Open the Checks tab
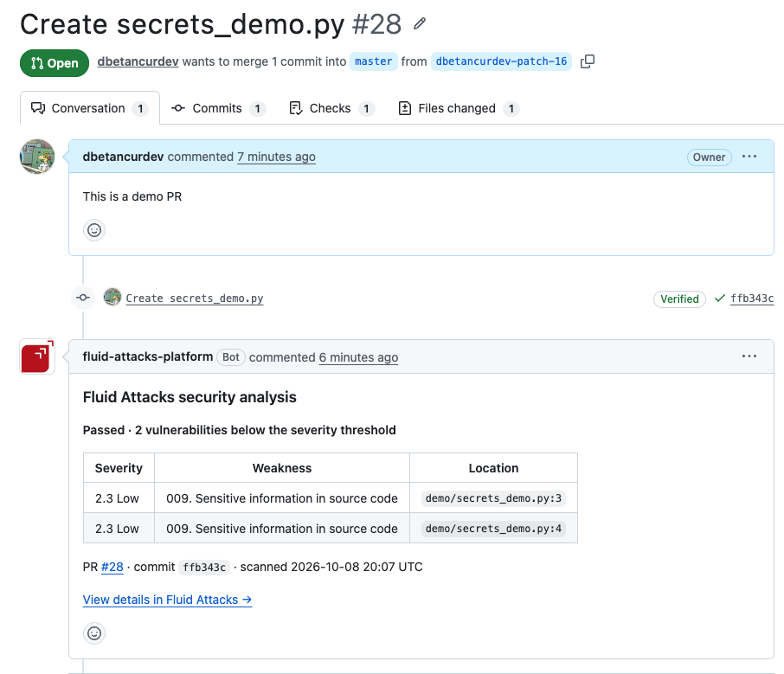Viewport: 784px width, 674px height. click(332, 108)
